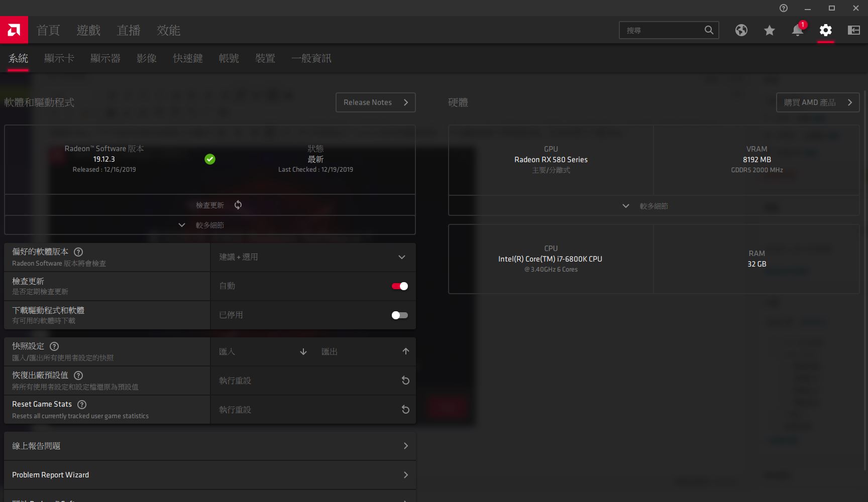Open the help question mark icon in title bar

(784, 8)
